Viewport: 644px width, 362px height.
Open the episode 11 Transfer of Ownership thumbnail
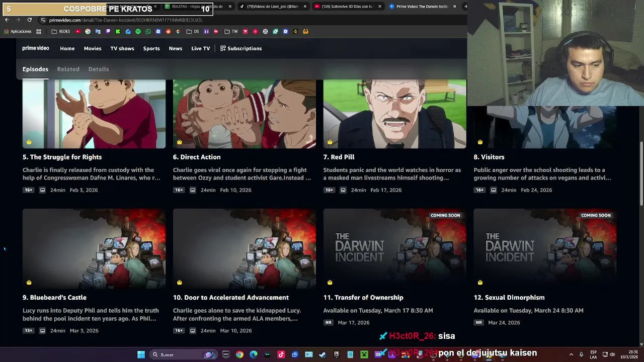(394, 248)
